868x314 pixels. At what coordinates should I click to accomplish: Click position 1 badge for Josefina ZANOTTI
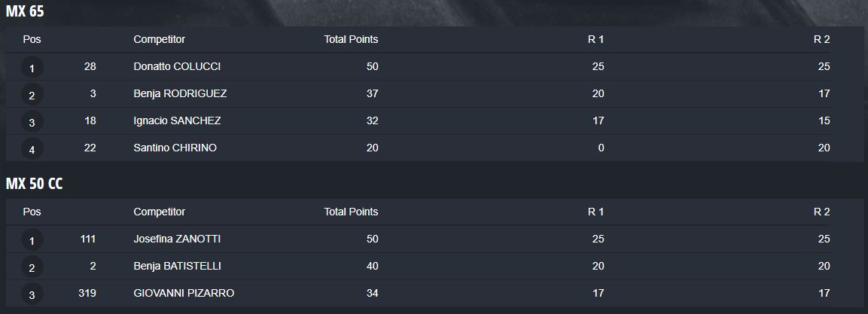tap(32, 240)
